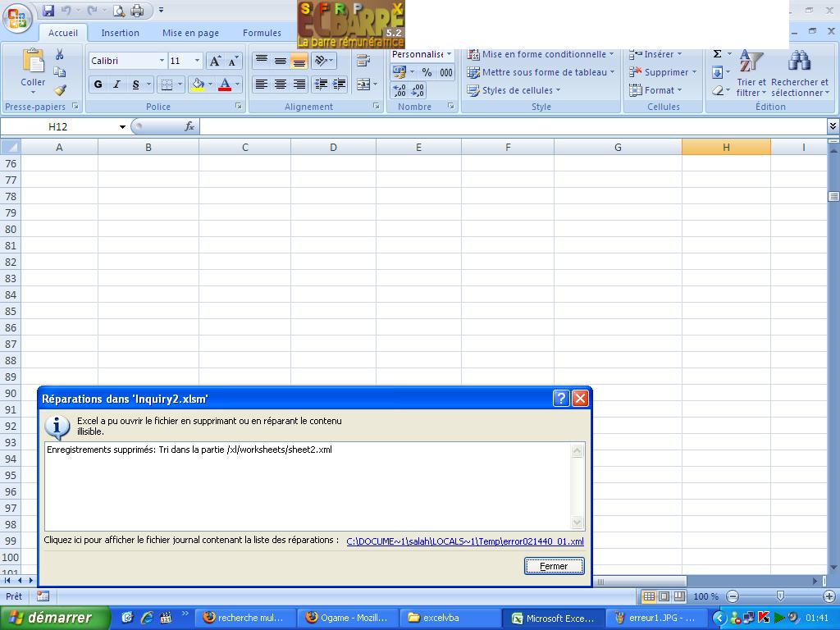Switch to Normal view in the status bar
840x630 pixels.
pos(649,596)
